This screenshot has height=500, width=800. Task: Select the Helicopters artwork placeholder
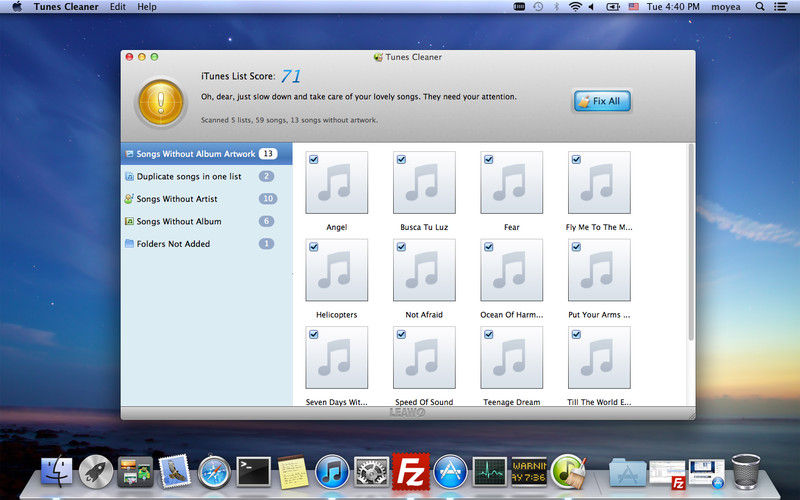coord(337,270)
